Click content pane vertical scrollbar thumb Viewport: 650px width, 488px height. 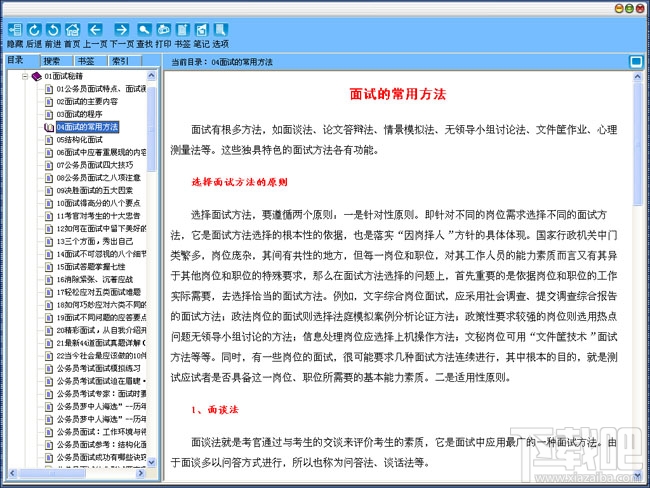coord(638,144)
